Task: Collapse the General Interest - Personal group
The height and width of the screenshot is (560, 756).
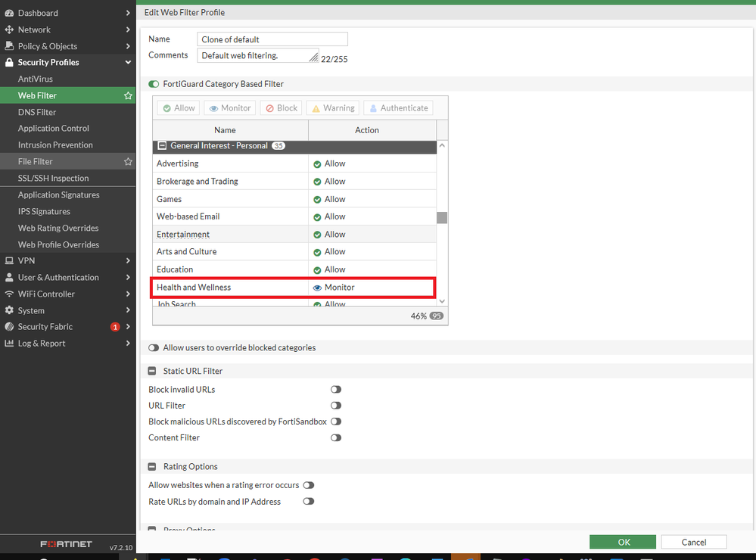Action: click(x=162, y=146)
